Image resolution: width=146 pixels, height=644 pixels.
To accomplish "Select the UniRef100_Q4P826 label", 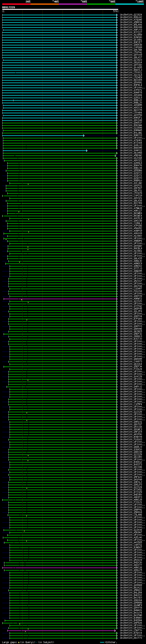I will [x=131, y=623].
